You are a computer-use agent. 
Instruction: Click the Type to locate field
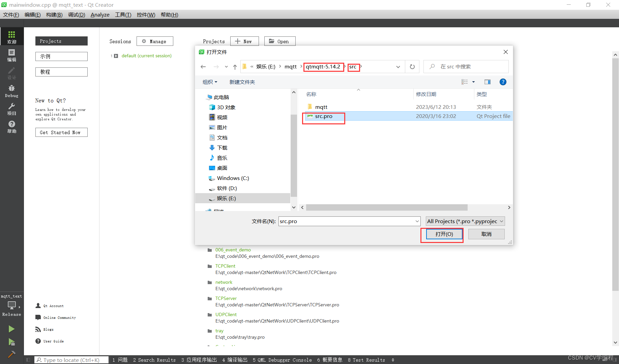point(71,360)
